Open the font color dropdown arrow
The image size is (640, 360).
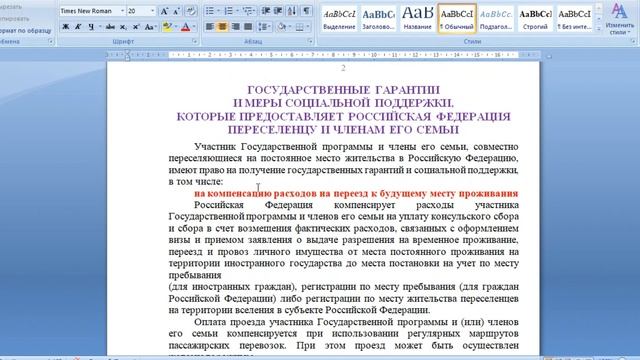pos(194,27)
